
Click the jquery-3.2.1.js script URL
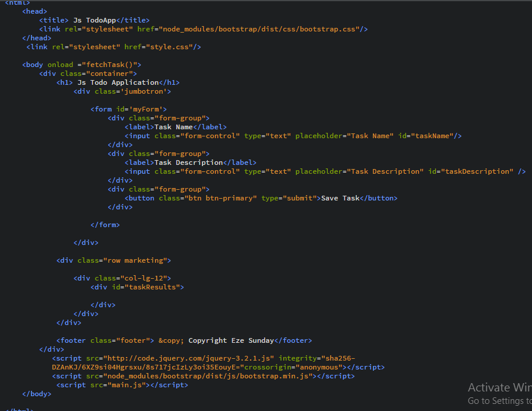coord(188,358)
